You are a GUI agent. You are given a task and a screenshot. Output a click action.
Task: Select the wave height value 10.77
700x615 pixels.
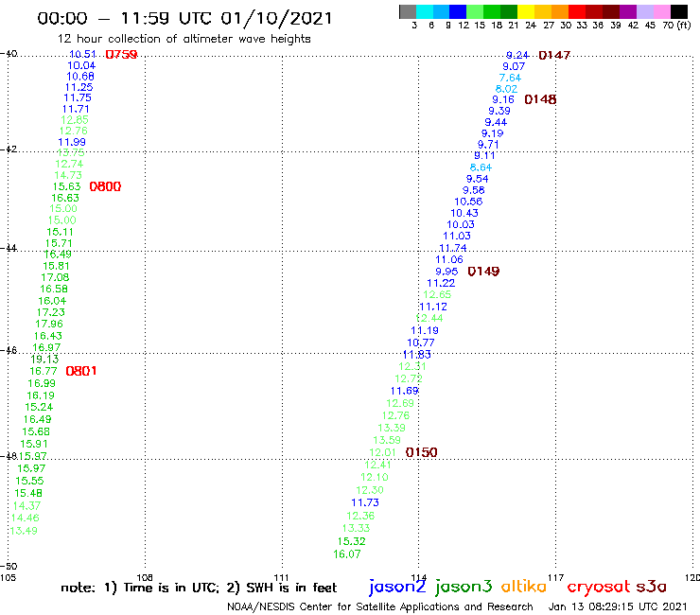click(421, 343)
